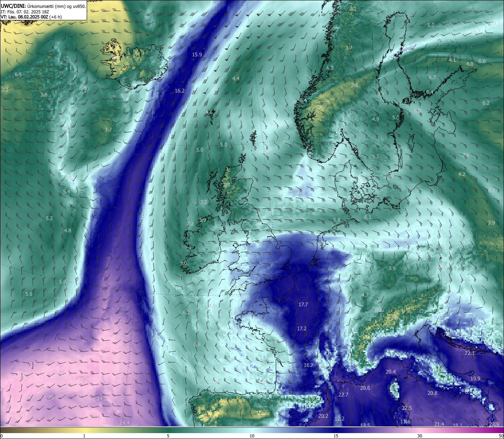The height and width of the screenshot is (439, 504).
Task: Click the 10 tick on the color scale
Action: pos(252,436)
